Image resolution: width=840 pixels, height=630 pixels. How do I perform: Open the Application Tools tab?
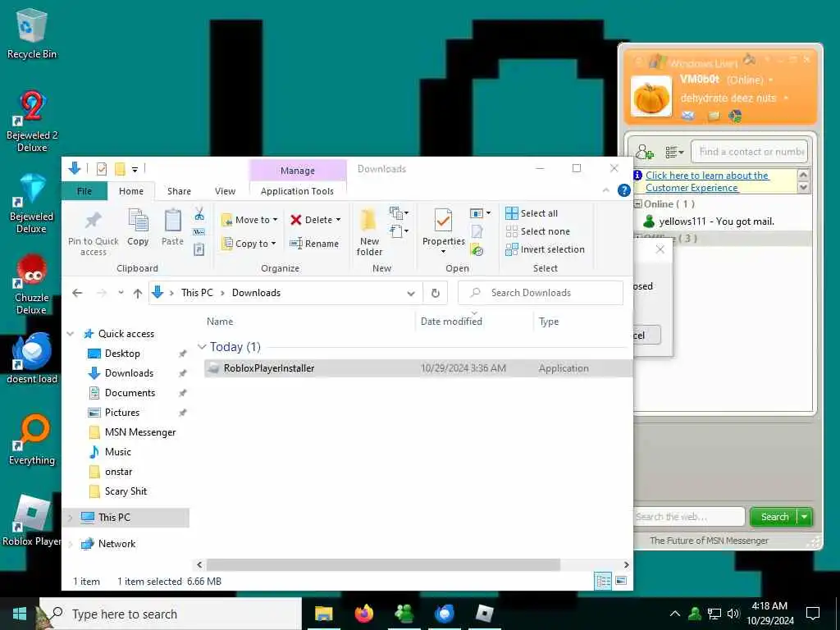click(297, 191)
